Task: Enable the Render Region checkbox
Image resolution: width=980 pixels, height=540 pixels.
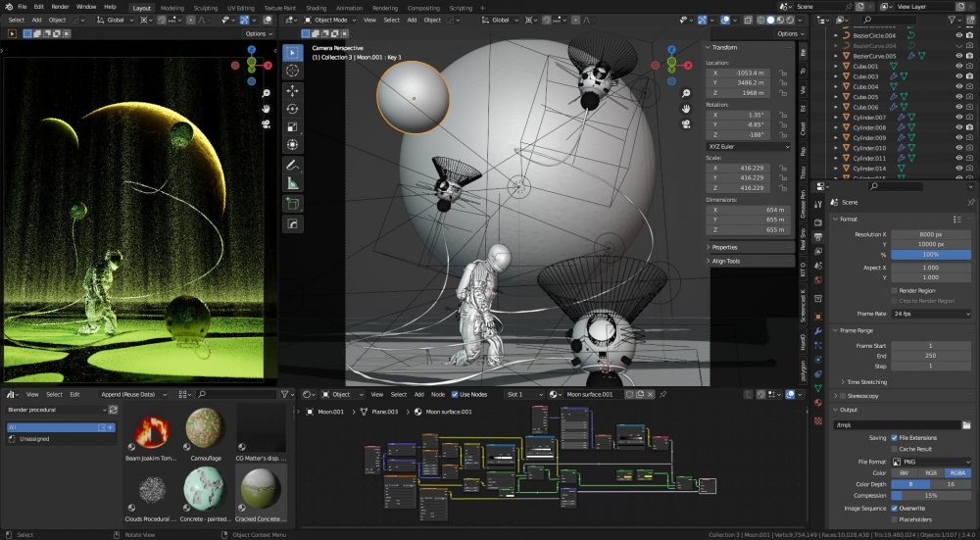Action: point(895,291)
